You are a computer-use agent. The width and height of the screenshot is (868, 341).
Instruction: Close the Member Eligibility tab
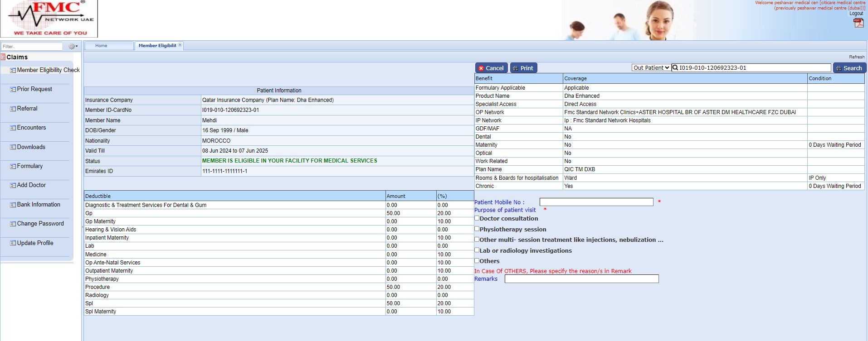point(180,45)
